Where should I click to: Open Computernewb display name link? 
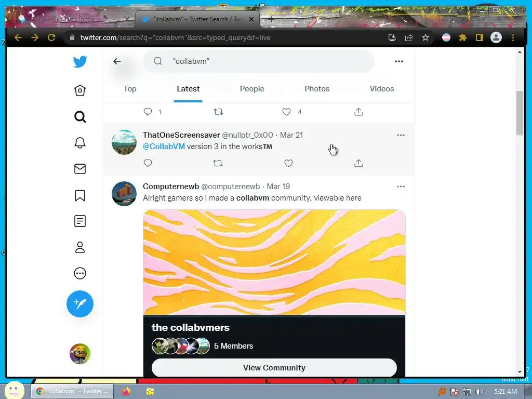[171, 187]
